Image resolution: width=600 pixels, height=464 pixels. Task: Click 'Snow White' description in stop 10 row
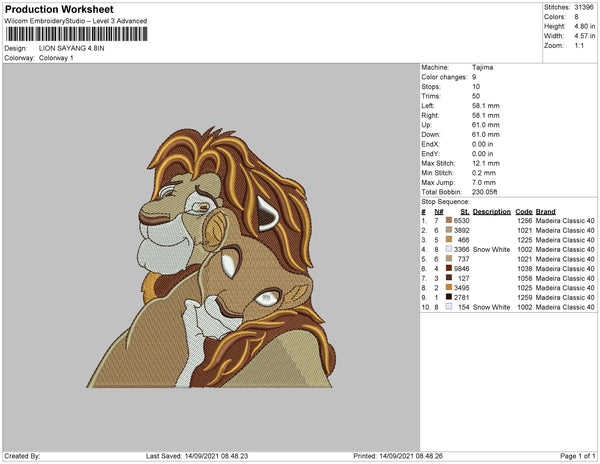pyautogui.click(x=491, y=307)
